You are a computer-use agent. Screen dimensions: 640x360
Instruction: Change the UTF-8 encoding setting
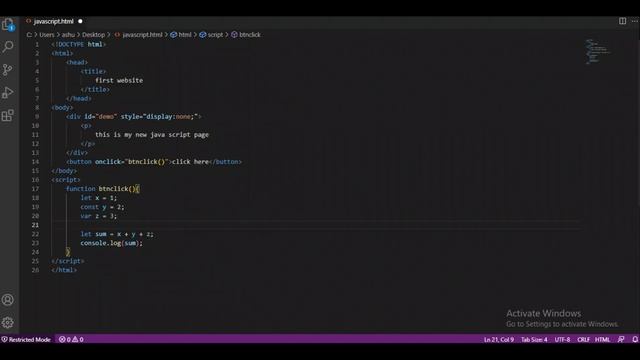click(562, 339)
